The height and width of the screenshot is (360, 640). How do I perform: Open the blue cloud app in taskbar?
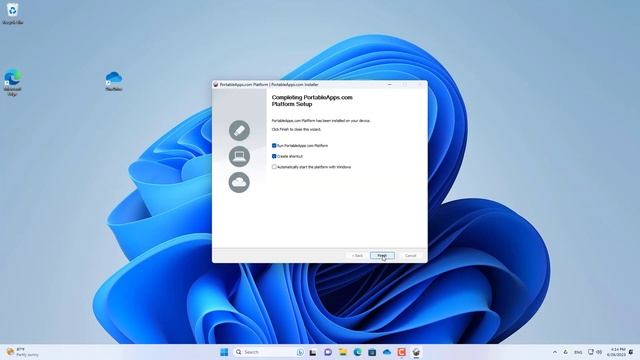tap(387, 352)
